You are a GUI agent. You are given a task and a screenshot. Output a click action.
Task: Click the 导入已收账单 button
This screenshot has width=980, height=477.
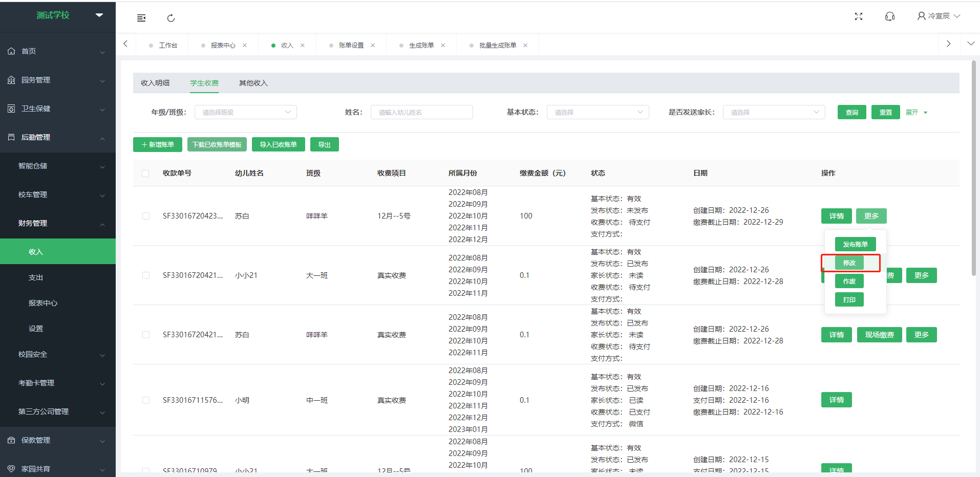pyautogui.click(x=279, y=144)
